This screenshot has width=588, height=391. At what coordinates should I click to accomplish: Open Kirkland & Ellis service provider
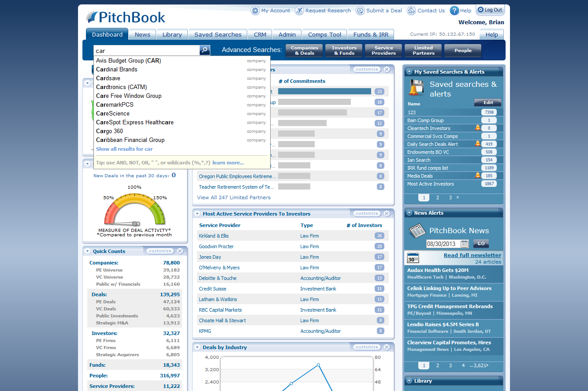[214, 236]
